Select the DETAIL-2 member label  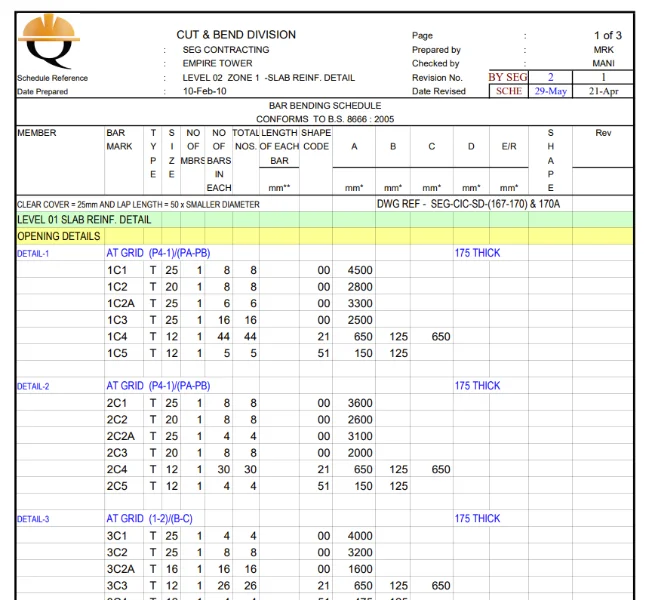33,386
